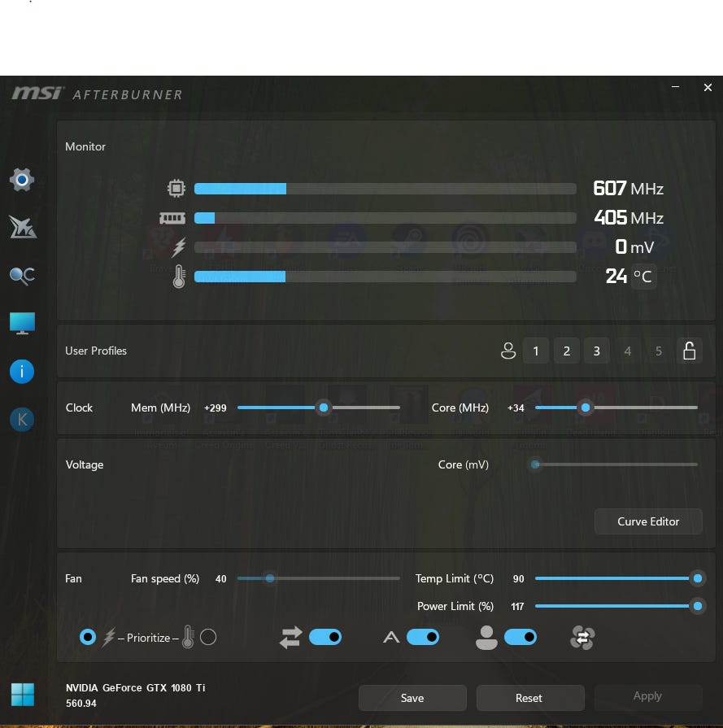Screen dimensions: 723x728
Task: Click the Temp Limit slider handle
Action: [x=698, y=578]
